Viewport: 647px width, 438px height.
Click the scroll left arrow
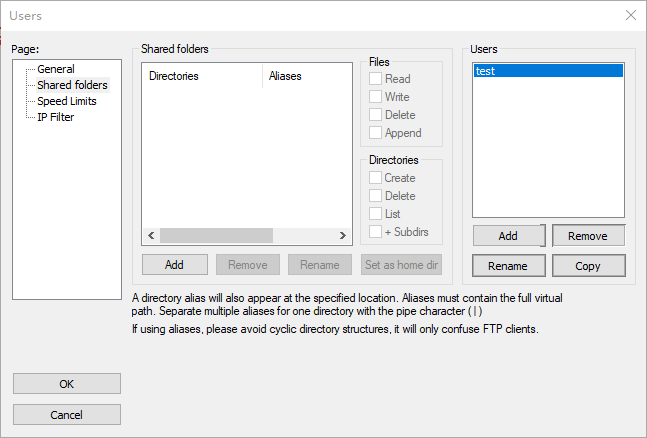[x=151, y=235]
